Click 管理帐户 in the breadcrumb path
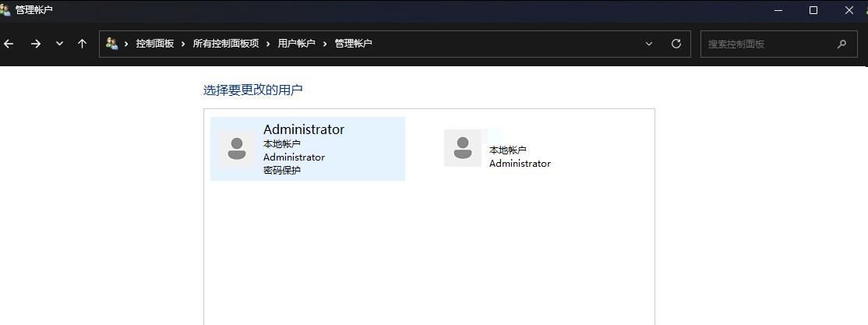This screenshot has height=325, width=868. click(353, 44)
